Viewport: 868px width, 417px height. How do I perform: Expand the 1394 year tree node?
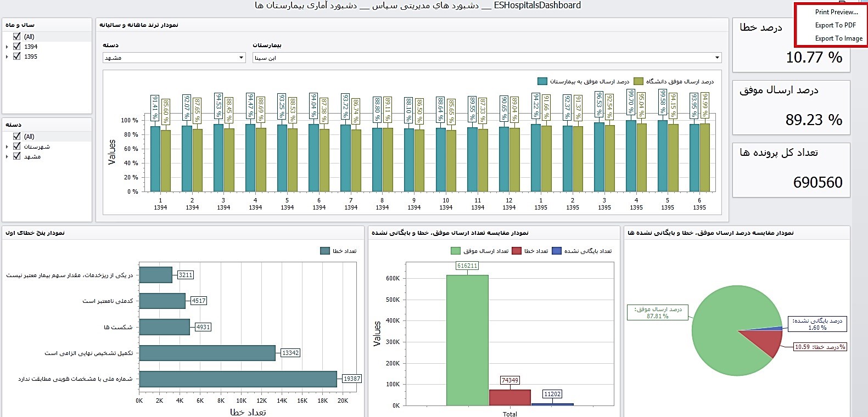(7, 47)
